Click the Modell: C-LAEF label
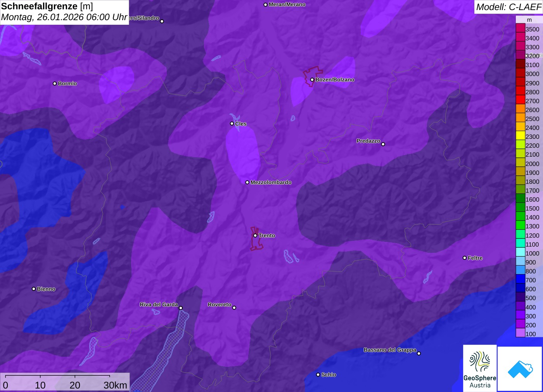Viewport: 543px width, 392px height. (508, 7)
